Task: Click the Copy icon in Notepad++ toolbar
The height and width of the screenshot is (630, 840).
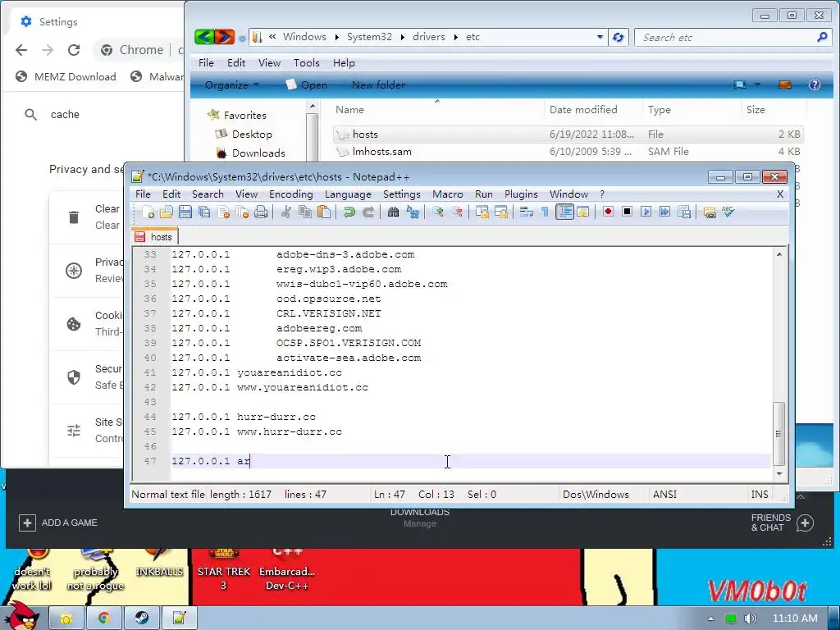Action: [305, 212]
